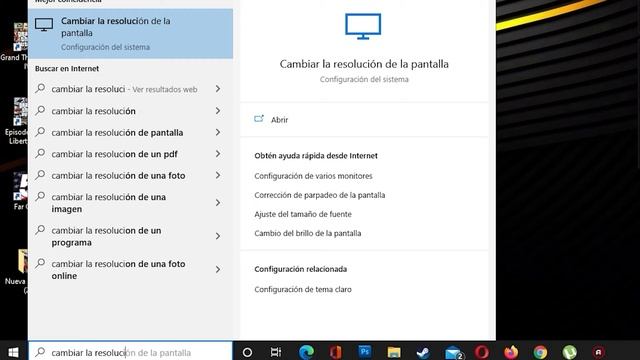Expand arrow for 'cambiar la resolucion de una foto online'

point(218,269)
